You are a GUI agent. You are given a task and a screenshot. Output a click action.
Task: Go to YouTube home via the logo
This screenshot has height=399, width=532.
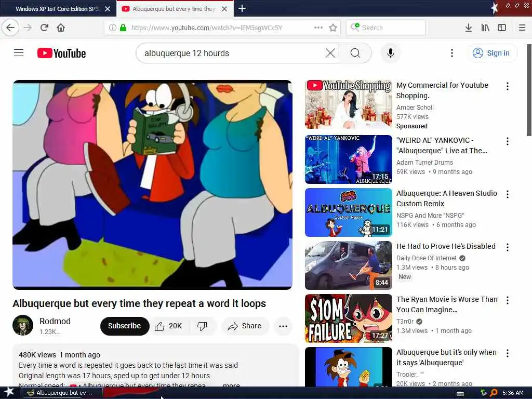(x=61, y=54)
